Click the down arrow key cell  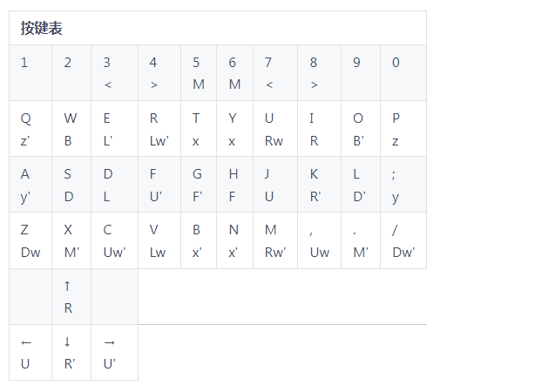point(71,353)
